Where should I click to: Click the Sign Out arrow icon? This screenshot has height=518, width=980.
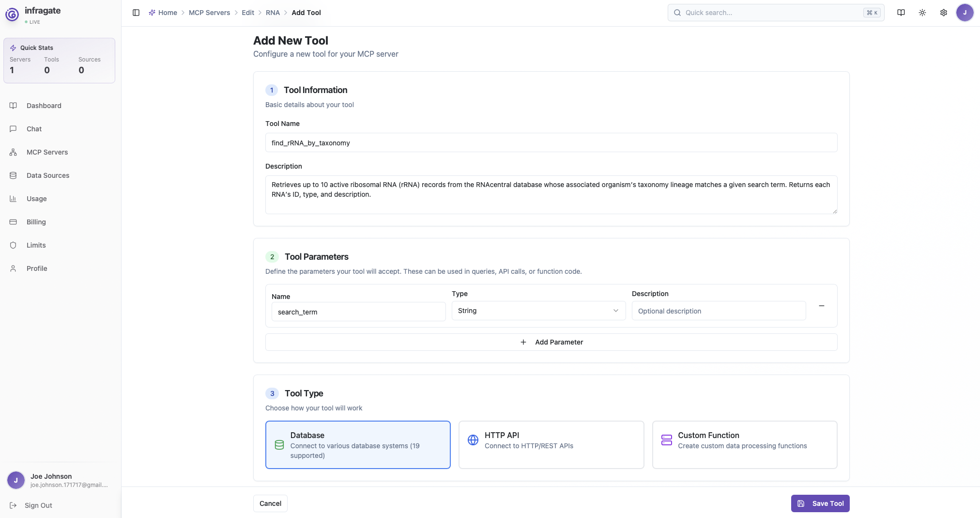tap(13, 505)
